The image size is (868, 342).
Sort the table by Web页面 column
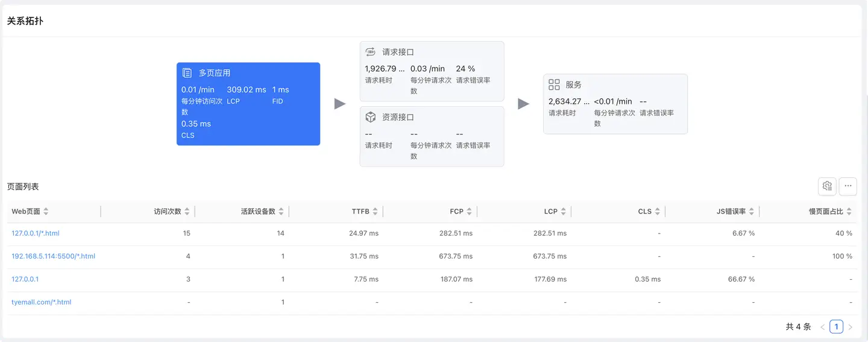[x=46, y=212]
